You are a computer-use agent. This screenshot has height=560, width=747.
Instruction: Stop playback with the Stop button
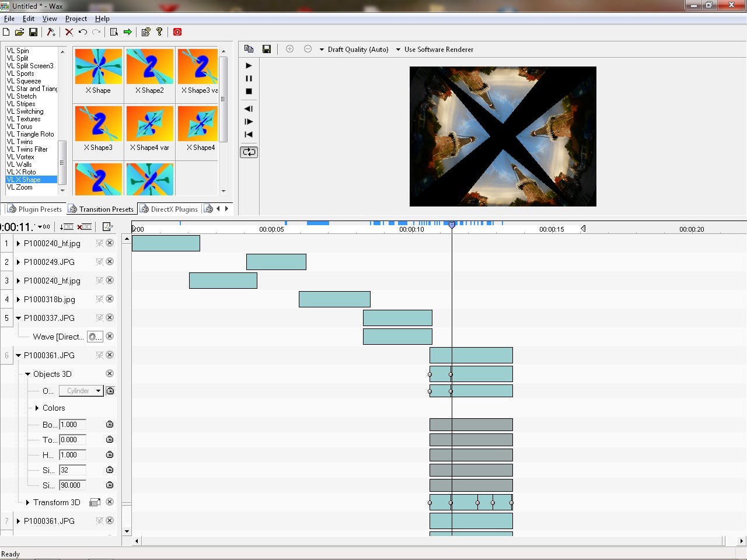click(249, 91)
